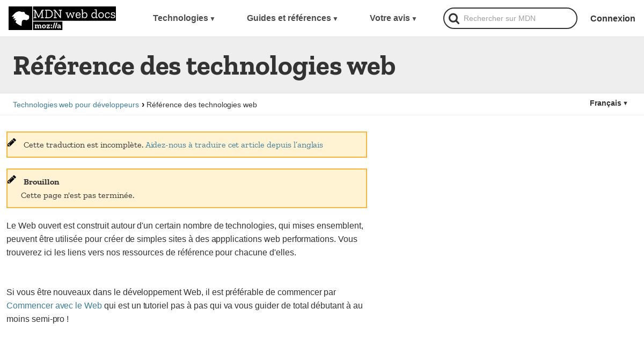Click the pencil icon beside translation notice
Viewport: 644px width, 338px height.
(12, 142)
